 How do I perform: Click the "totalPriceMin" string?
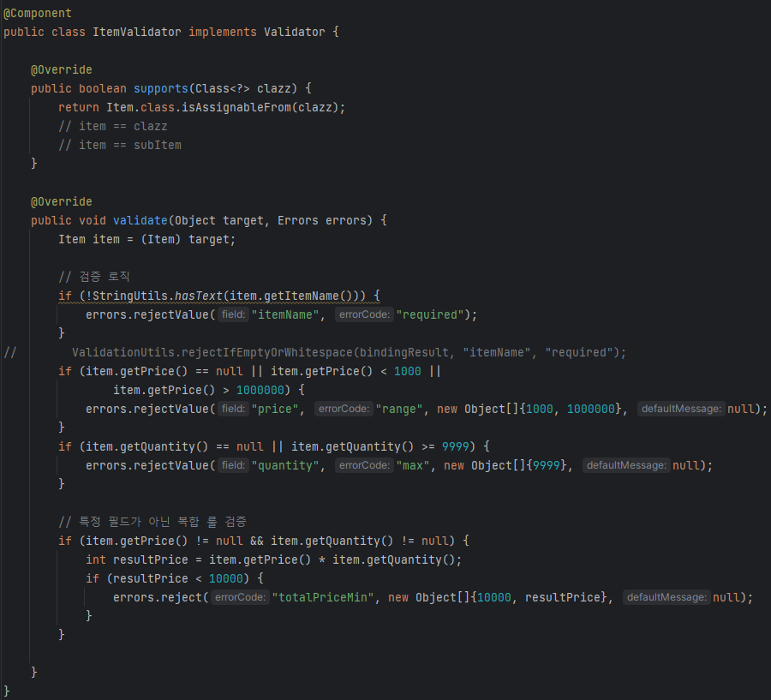323,598
